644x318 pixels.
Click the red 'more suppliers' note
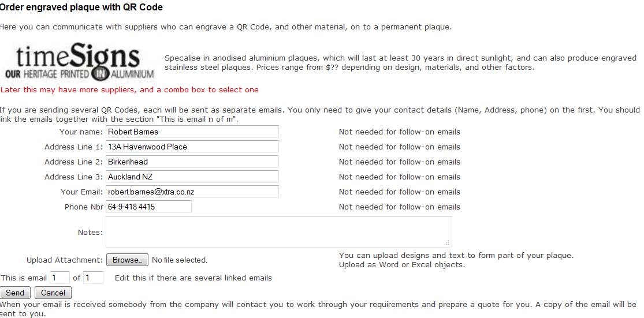click(x=129, y=89)
